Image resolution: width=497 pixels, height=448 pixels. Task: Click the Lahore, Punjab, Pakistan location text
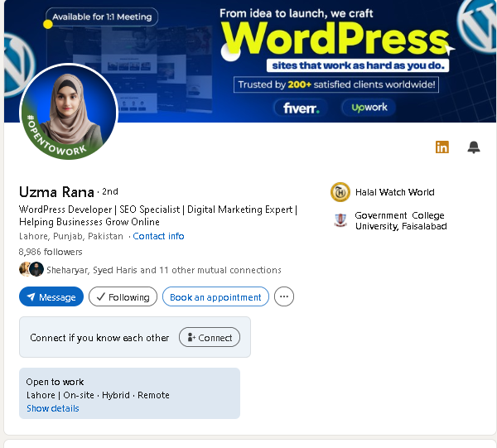71,236
